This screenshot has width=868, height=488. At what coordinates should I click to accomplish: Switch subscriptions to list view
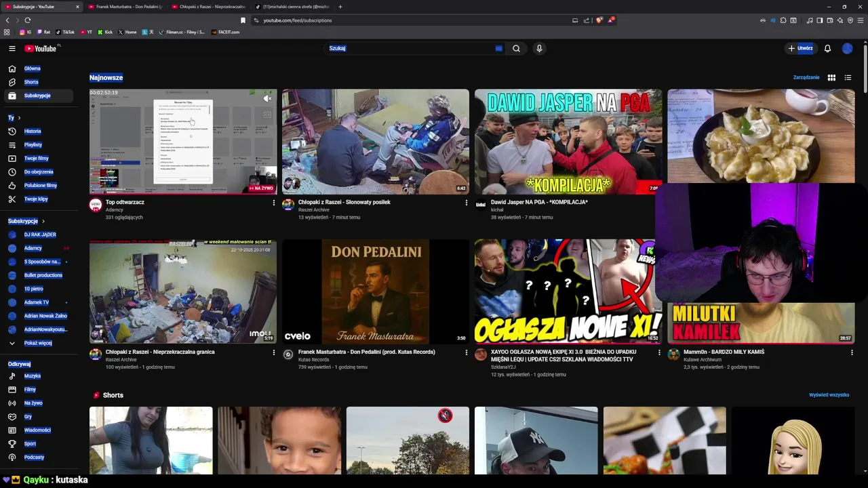pyautogui.click(x=848, y=77)
